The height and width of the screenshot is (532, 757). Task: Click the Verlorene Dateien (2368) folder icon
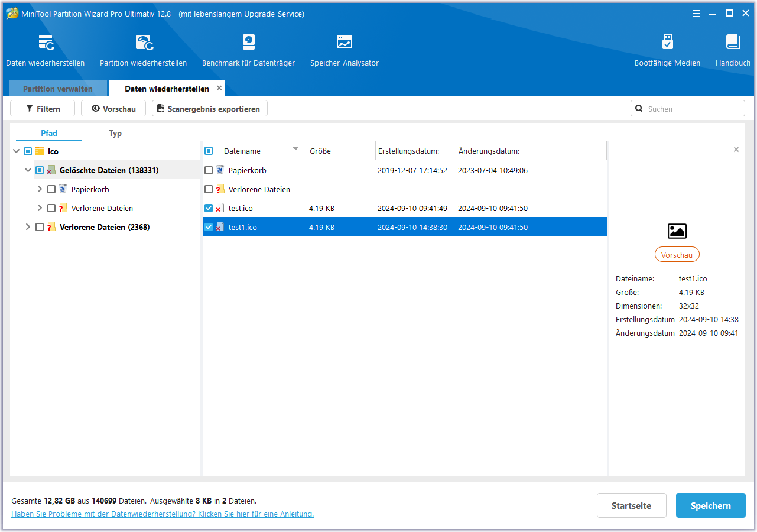tap(51, 227)
